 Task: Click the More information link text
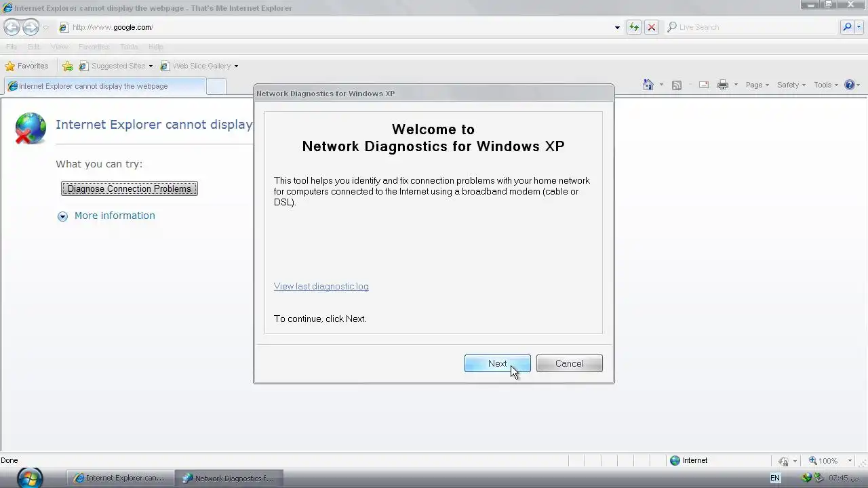pos(115,216)
